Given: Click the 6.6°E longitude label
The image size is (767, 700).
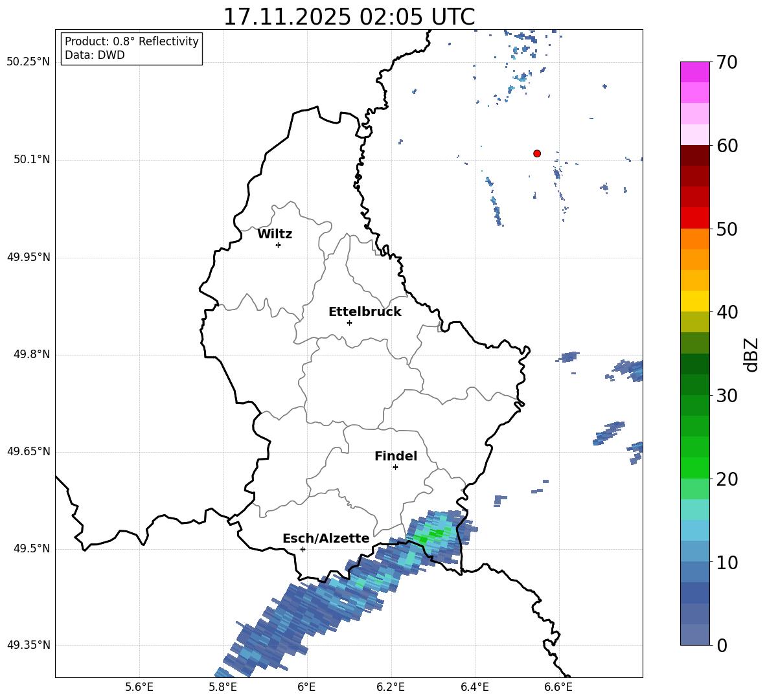Looking at the screenshot, I should (x=558, y=688).
